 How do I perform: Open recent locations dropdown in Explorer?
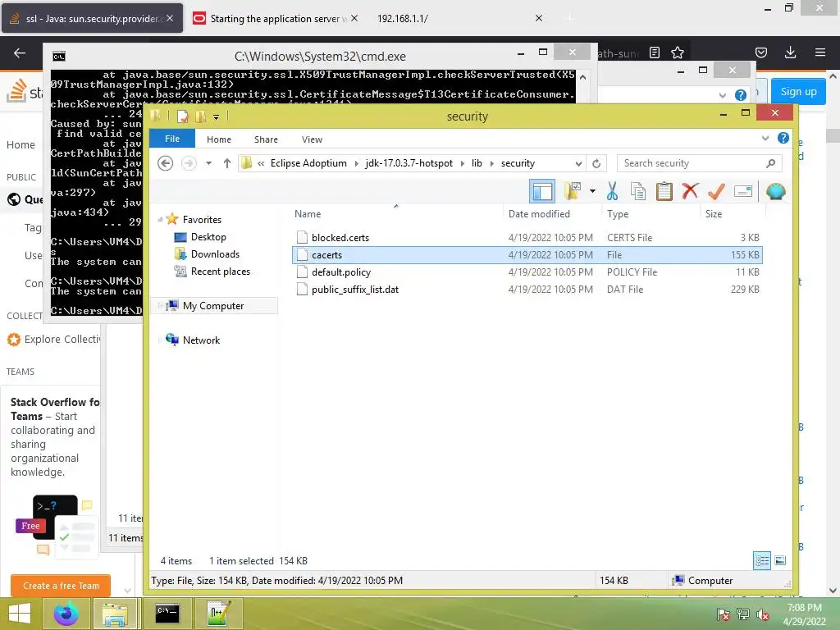click(x=208, y=163)
